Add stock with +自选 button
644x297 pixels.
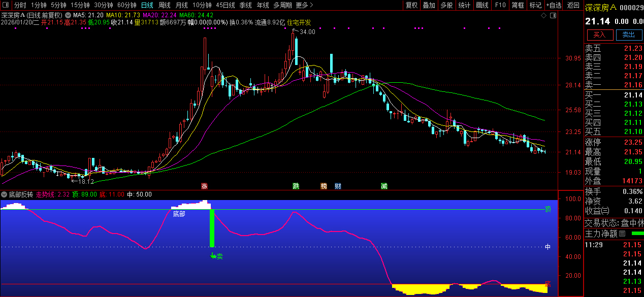point(554,5)
